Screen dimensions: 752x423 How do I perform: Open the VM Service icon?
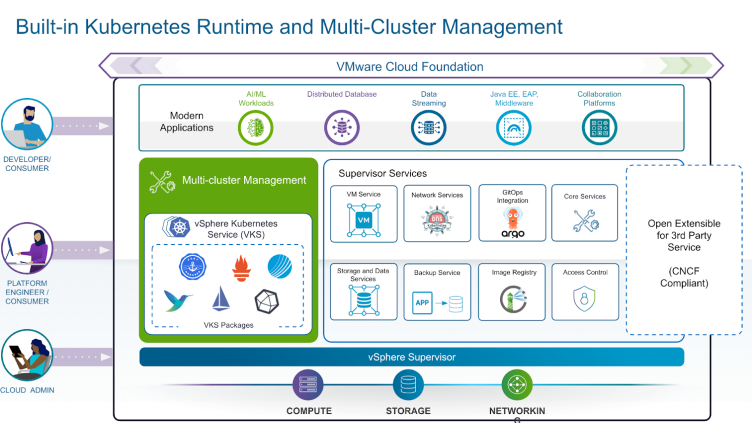click(364, 220)
